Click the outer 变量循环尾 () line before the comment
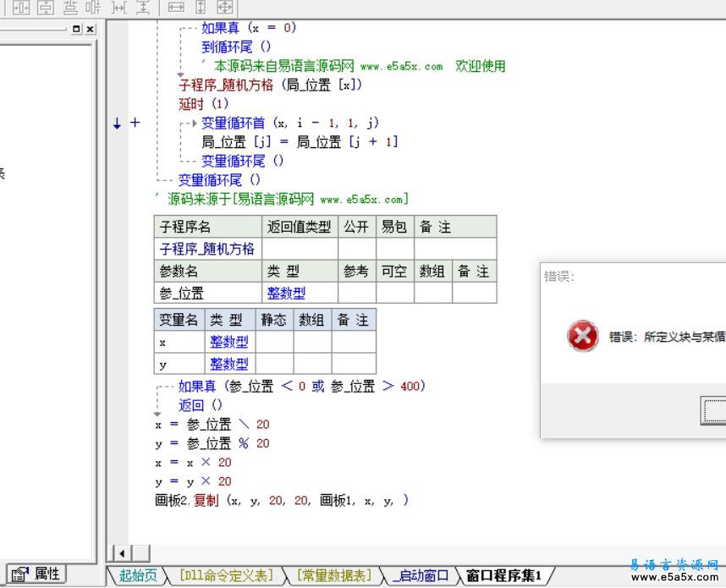Screen dimensions: 726x588 219,179
